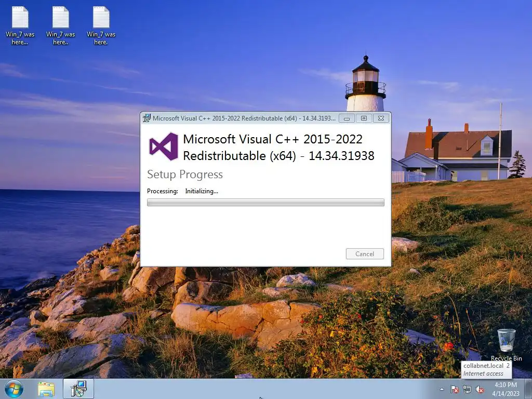532x399 pixels.
Task: Click the setup progress bar
Action: click(x=265, y=203)
